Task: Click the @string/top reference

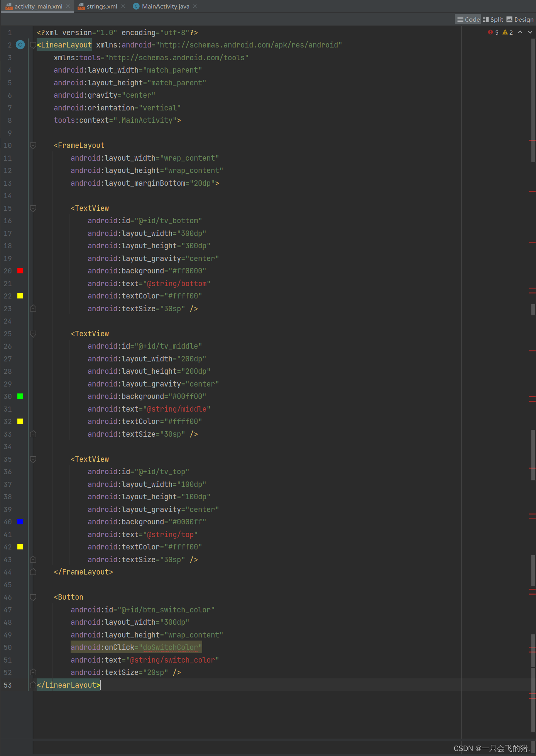Action: tap(171, 534)
